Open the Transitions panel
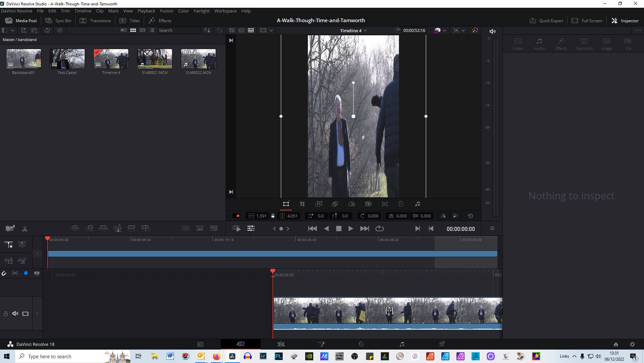 click(x=95, y=21)
